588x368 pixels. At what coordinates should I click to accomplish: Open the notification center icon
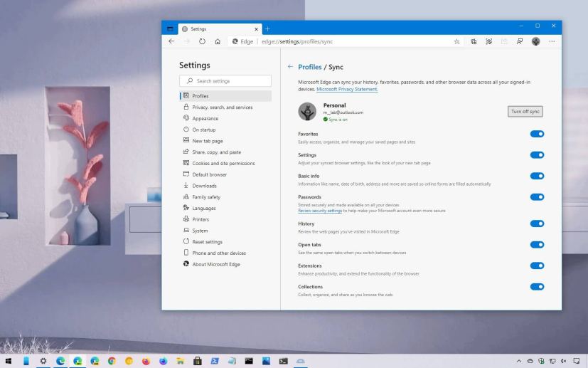(x=577, y=362)
